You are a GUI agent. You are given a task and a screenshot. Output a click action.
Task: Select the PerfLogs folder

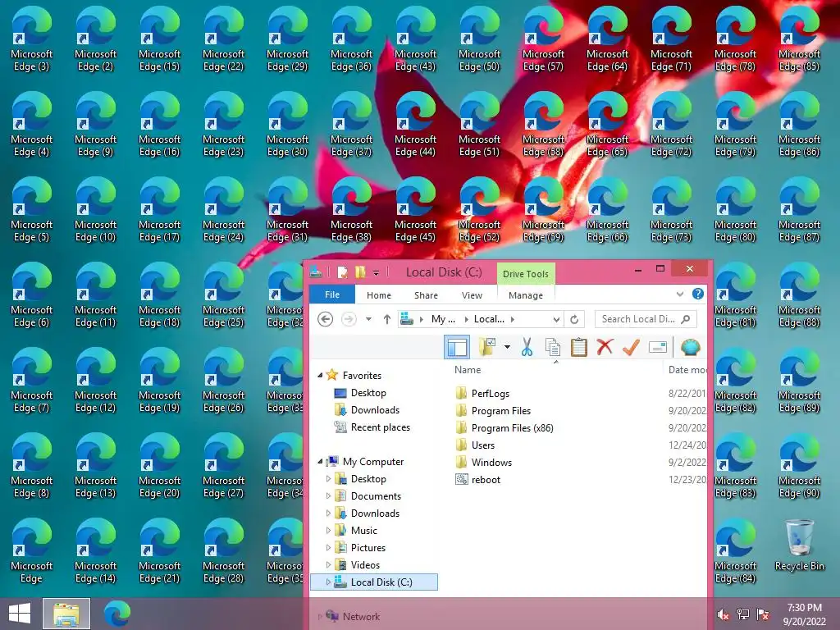tap(482, 393)
